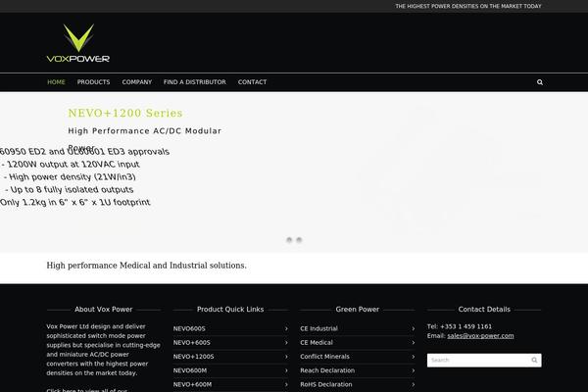Open the NEVO+1200 Series slide title
The height and width of the screenshot is (392, 588).
pos(124,114)
